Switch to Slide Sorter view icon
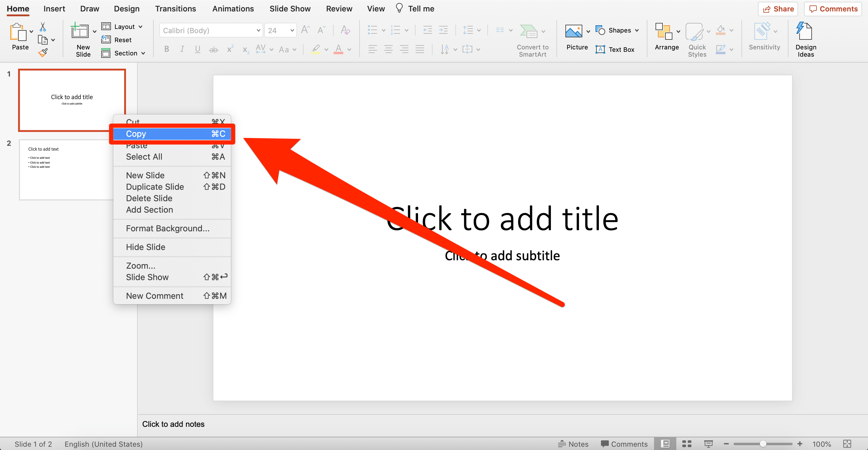 coord(687,444)
